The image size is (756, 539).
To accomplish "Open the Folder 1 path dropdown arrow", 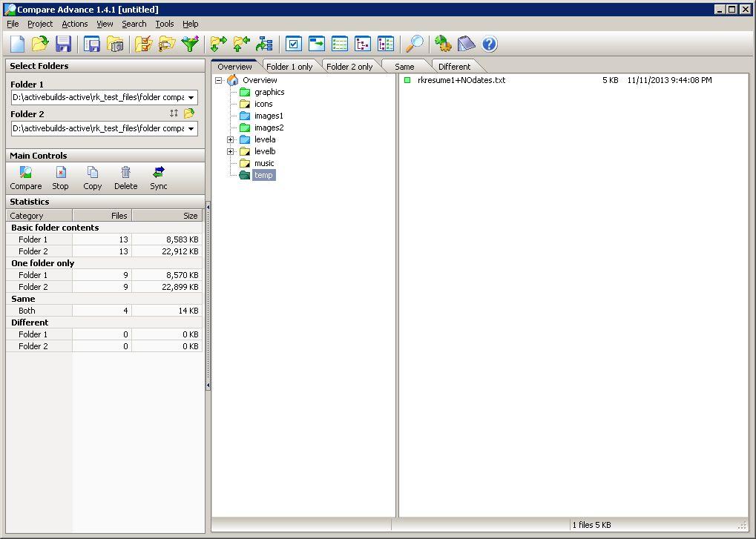I will (191, 97).
